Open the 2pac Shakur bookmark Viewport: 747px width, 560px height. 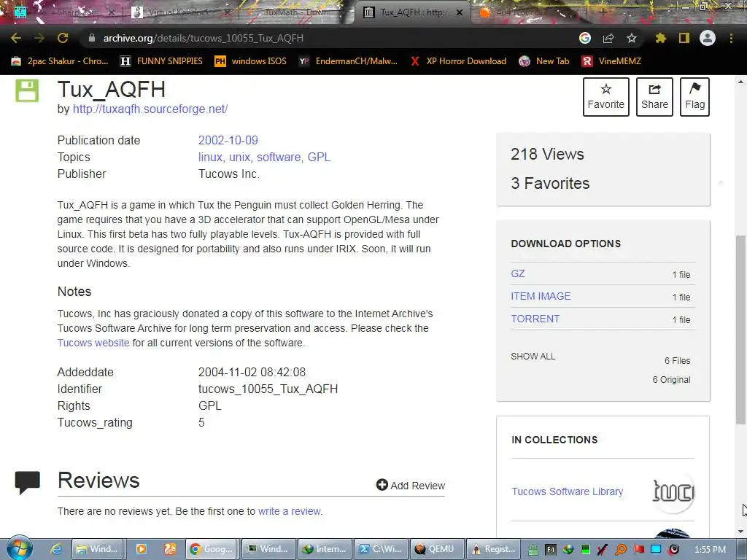pos(60,61)
